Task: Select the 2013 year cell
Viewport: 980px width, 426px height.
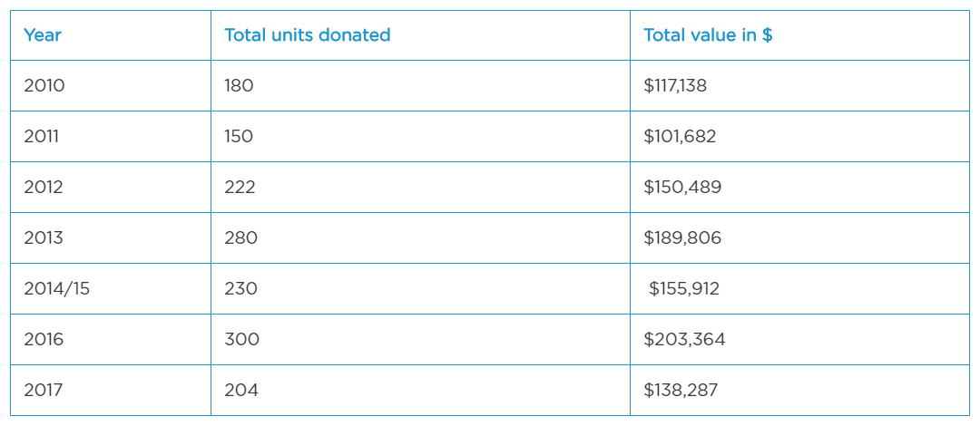Action: (x=44, y=238)
